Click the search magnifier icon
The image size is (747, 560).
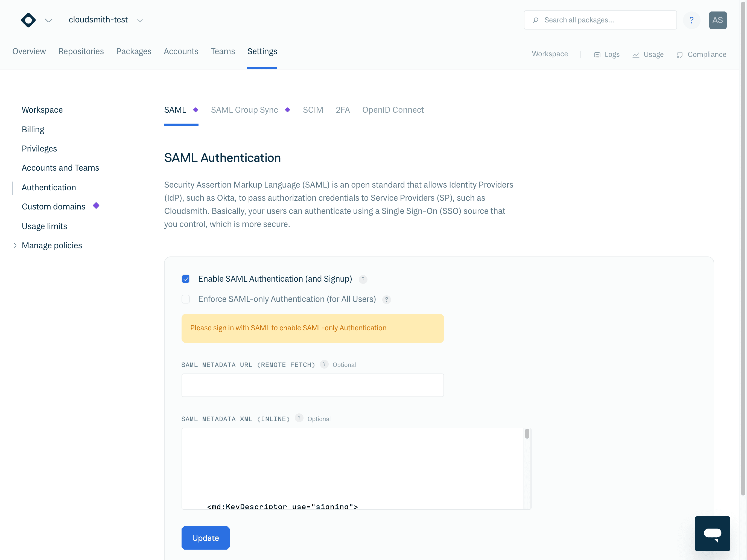[536, 20]
